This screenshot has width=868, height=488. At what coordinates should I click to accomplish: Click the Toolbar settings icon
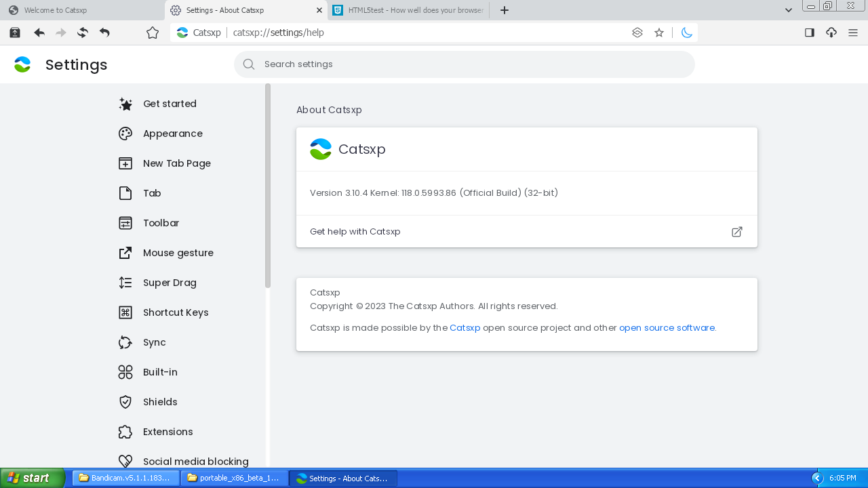(125, 223)
